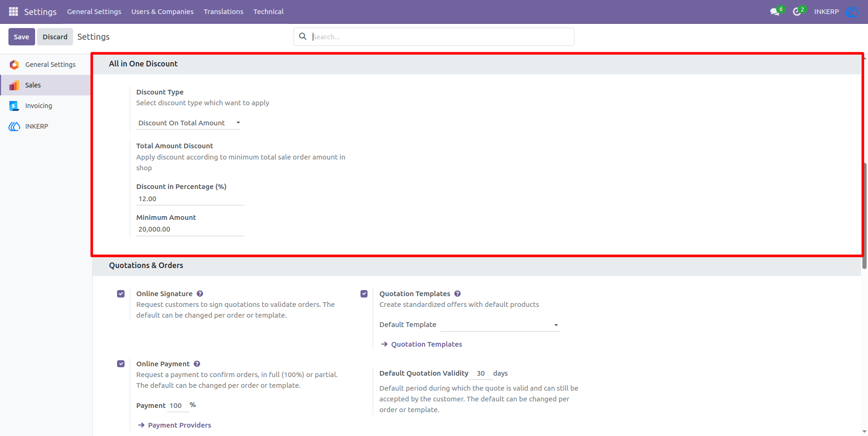Click arrow icon beside Quotation Templates link
Viewport: 868px width, 436px height.
click(384, 344)
